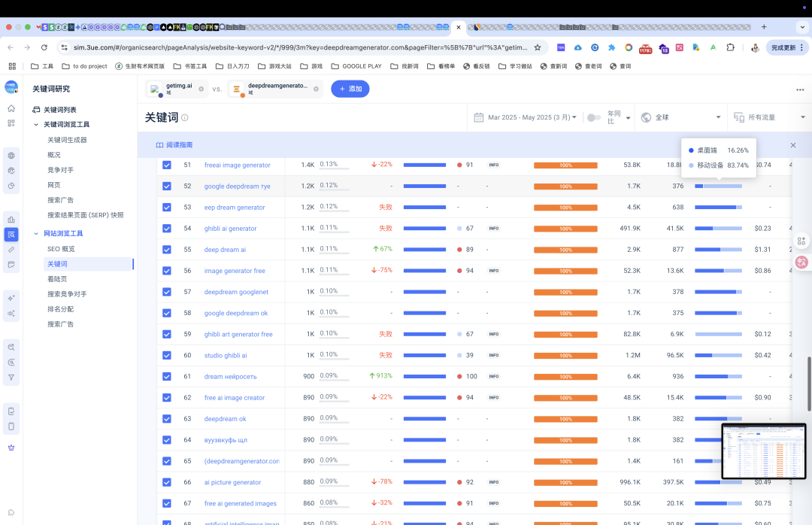This screenshot has height=525, width=812.
Task: Open the 所有流量 traffic dropdown
Action: [770, 117]
